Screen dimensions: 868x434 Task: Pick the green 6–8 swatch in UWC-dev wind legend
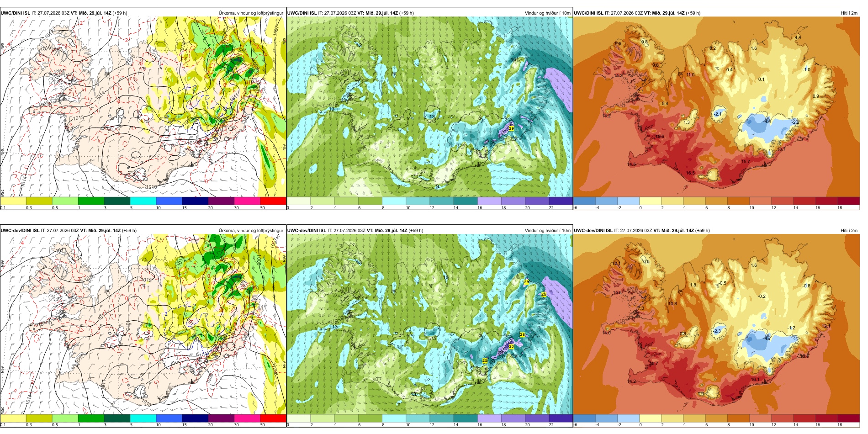coord(370,418)
